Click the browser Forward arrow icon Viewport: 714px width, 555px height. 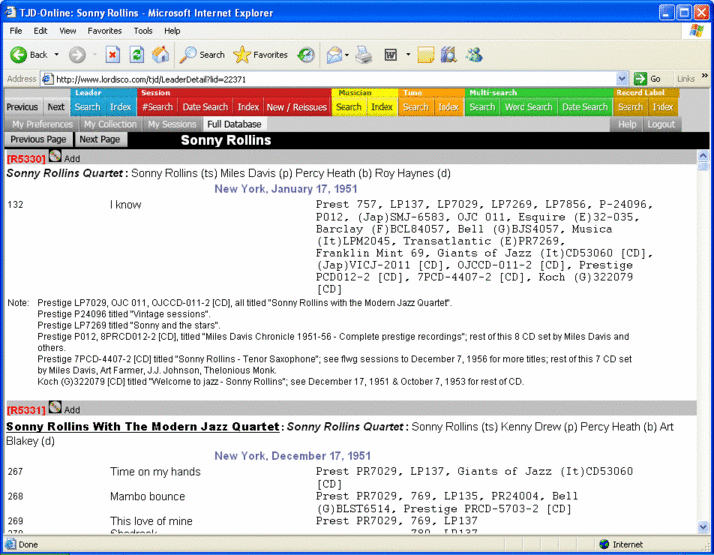pos(77,55)
